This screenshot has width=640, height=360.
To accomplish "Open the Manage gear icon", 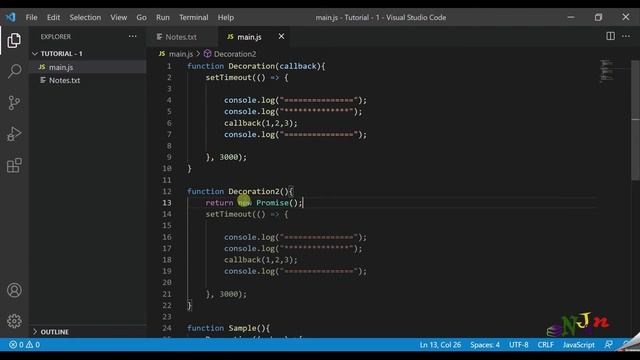I will 14,321.
